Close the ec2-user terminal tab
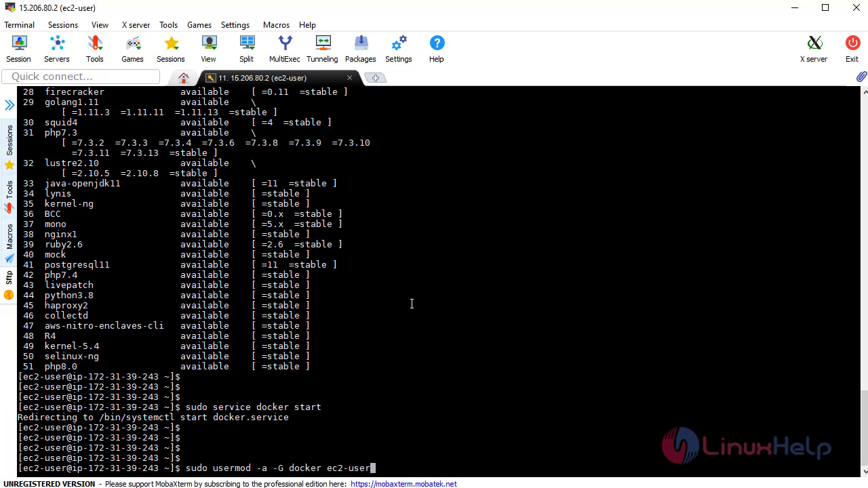This screenshot has height=488, width=868. 349,78
